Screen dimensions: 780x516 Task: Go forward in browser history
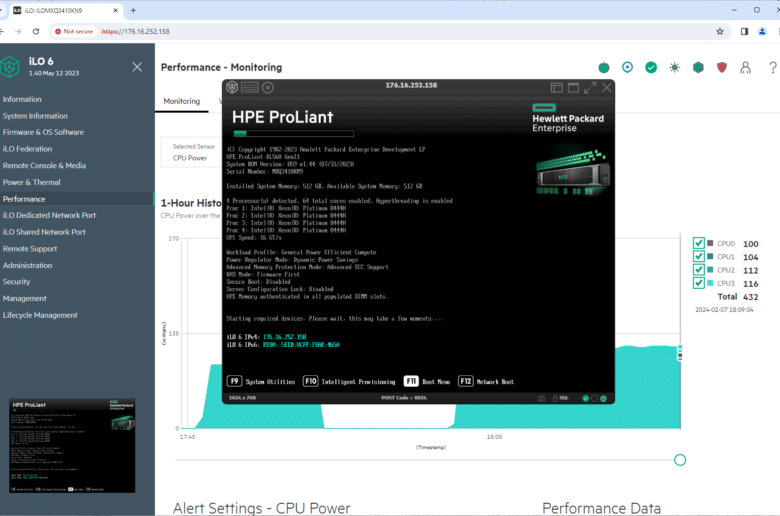coord(18,31)
